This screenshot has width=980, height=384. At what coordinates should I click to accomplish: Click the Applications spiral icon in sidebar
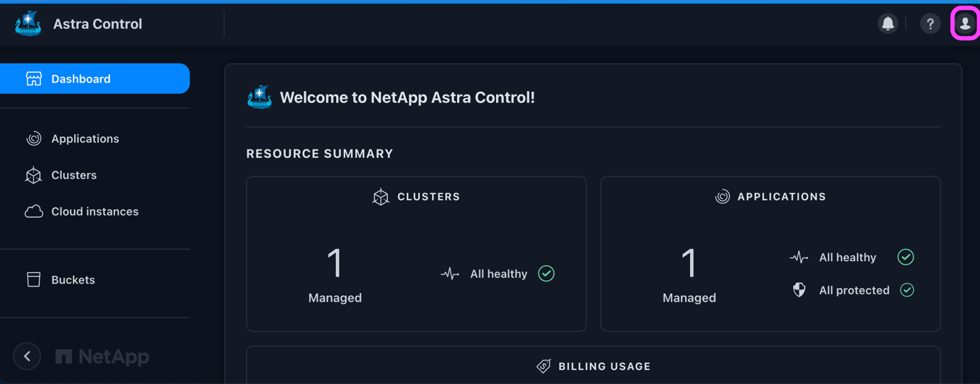tap(33, 139)
